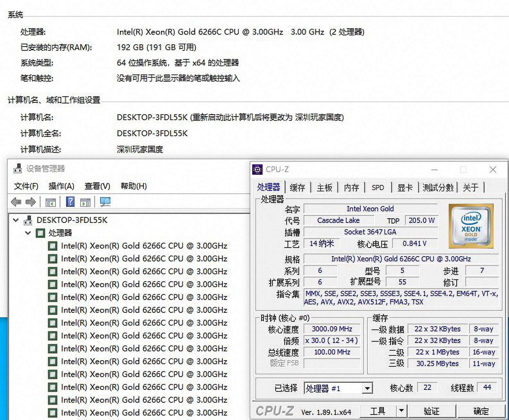The width and height of the screenshot is (509, 420).
Task: Switch to the 主板 tab in CPU-Z
Action: pos(324,188)
